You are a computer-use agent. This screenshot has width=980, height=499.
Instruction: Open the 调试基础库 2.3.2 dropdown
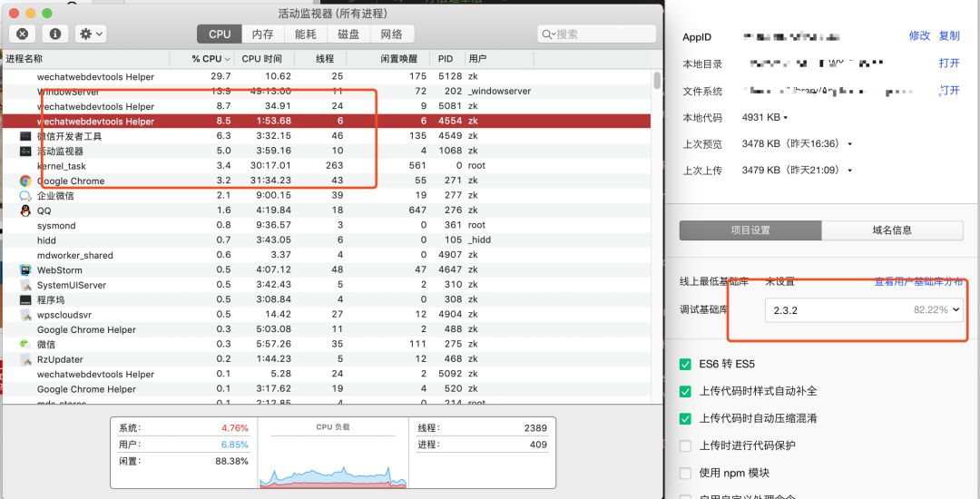pyautogui.click(x=864, y=309)
